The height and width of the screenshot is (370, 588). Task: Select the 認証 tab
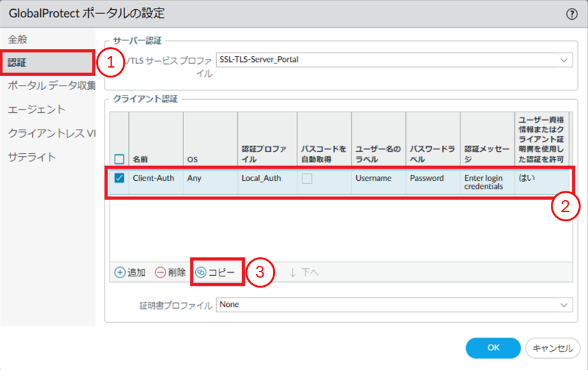pos(18,63)
